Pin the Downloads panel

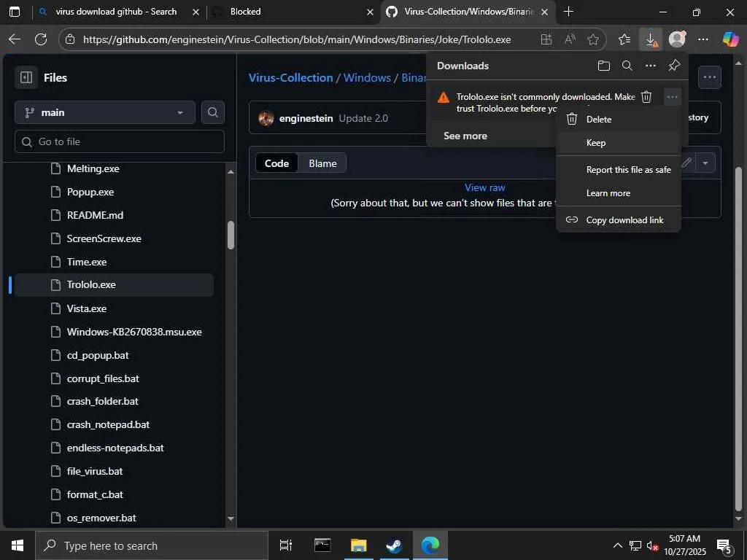pyautogui.click(x=673, y=66)
